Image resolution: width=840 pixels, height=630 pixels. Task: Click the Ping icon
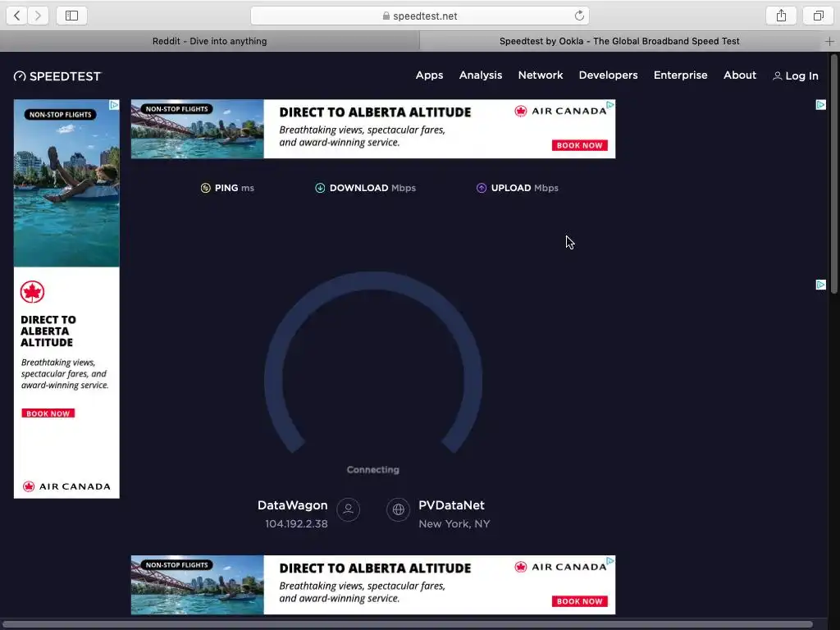tap(205, 188)
